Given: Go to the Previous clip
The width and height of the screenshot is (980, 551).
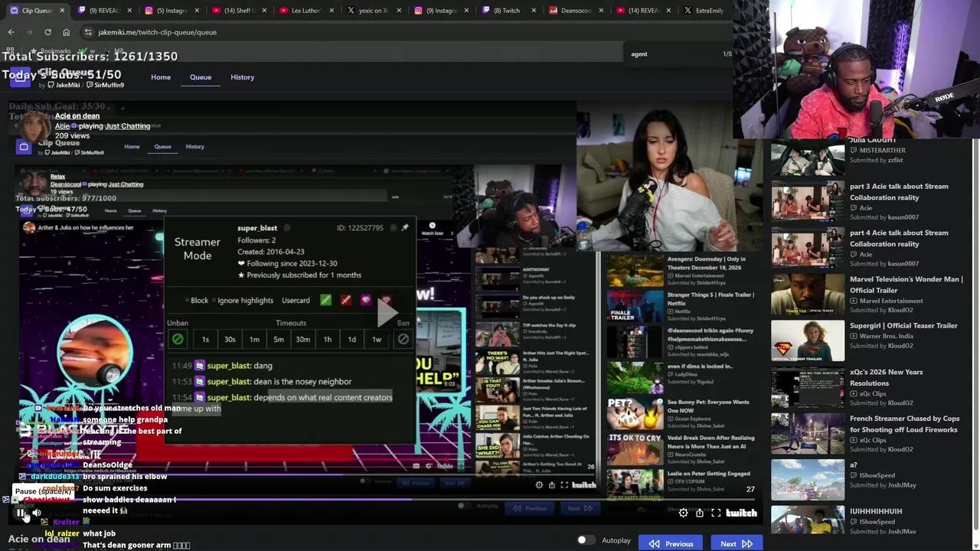Looking at the screenshot, I should pos(671,543).
